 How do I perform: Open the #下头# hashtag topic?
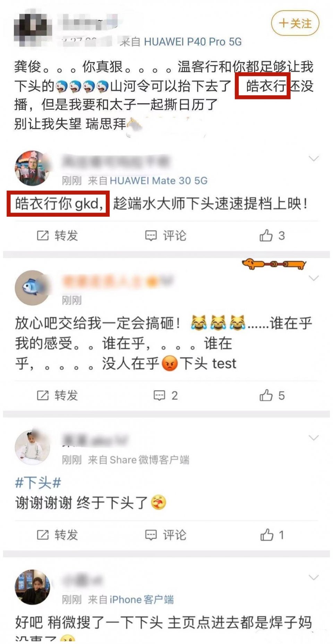(38, 483)
